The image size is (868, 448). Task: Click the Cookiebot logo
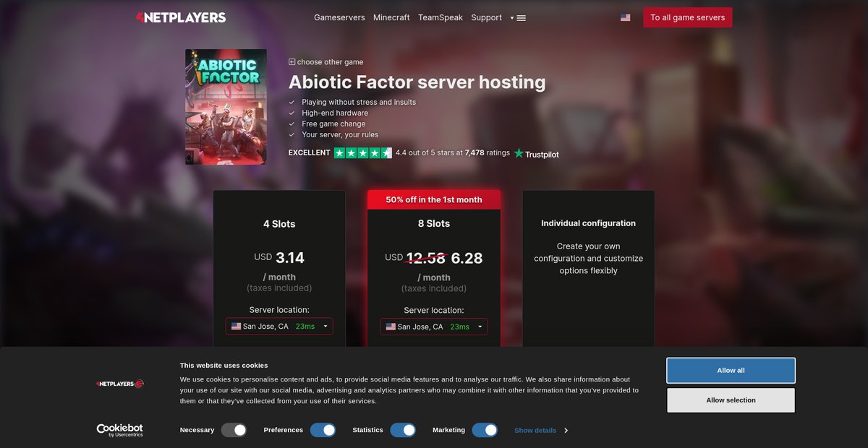click(x=120, y=430)
